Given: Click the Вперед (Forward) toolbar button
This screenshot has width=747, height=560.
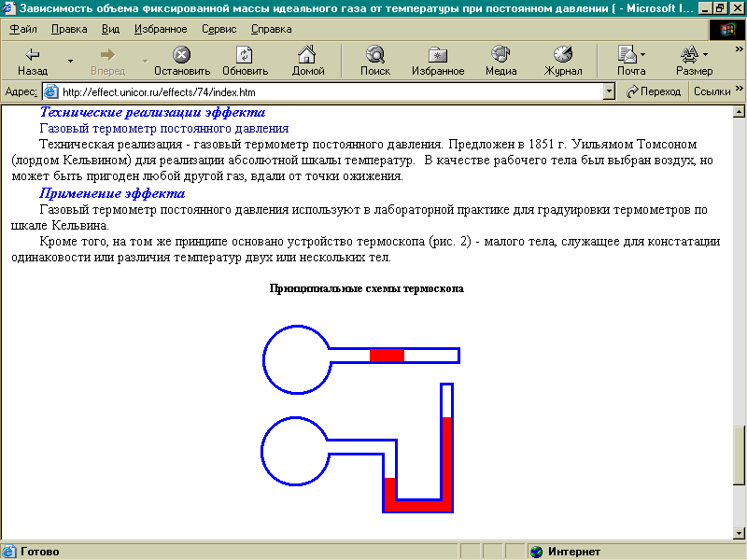Looking at the screenshot, I should point(107,61).
